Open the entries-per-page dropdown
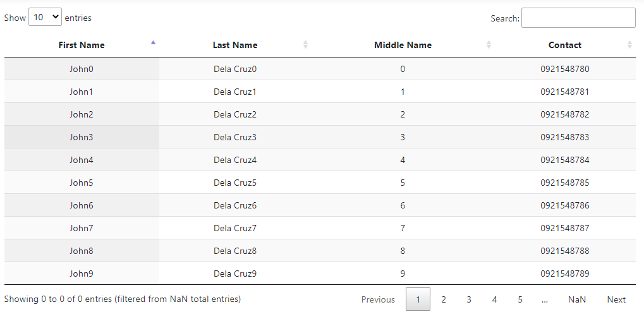644x319 pixels. 46,18
